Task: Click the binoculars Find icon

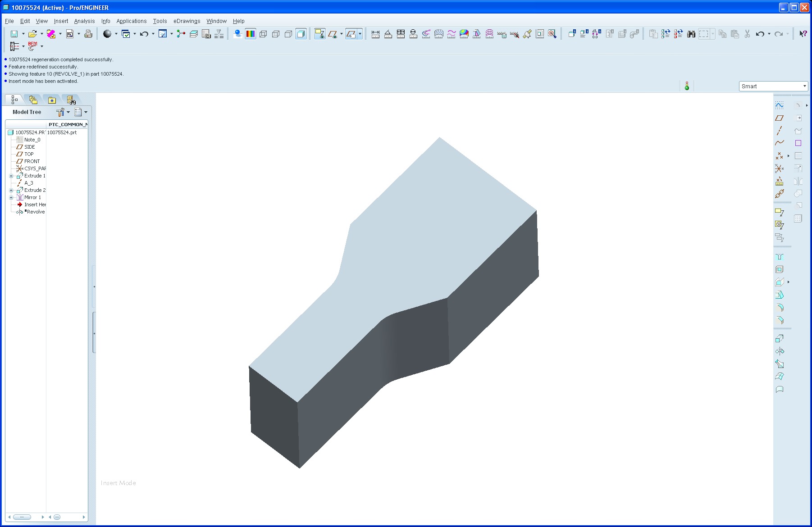Action: pyautogui.click(x=691, y=34)
